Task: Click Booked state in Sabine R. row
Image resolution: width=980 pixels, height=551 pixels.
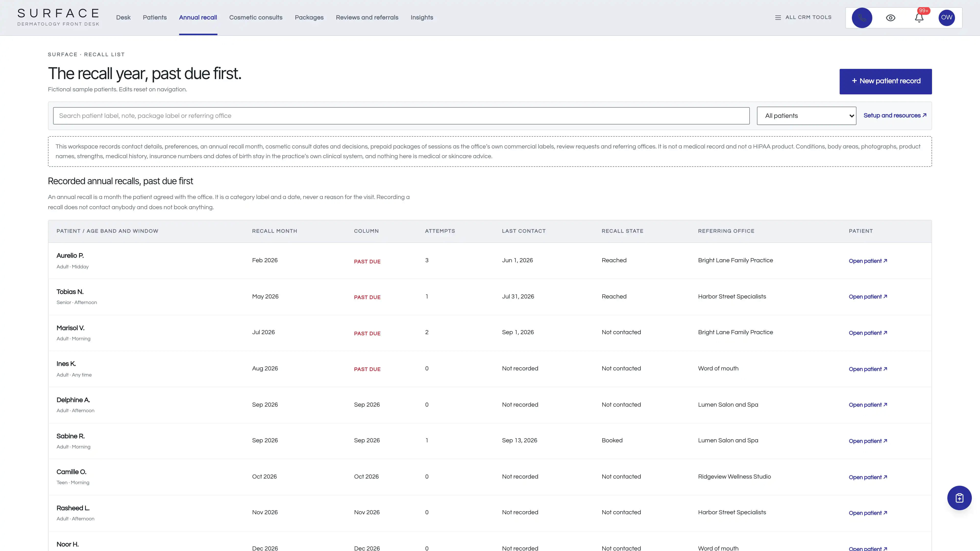Action: point(612,440)
